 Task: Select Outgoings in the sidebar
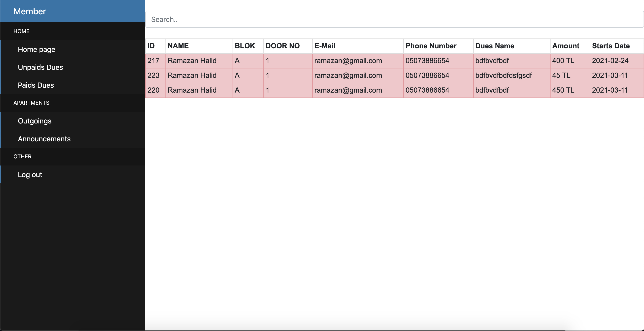[34, 121]
